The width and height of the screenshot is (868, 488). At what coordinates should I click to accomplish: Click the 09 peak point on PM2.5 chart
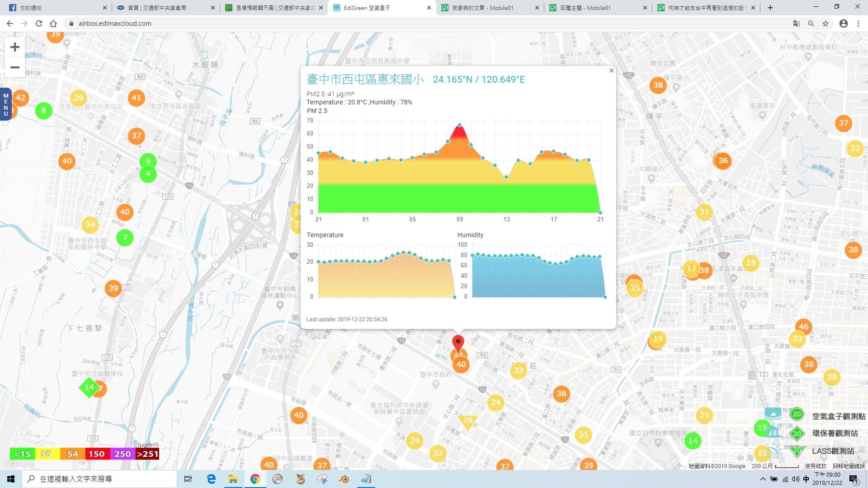460,125
